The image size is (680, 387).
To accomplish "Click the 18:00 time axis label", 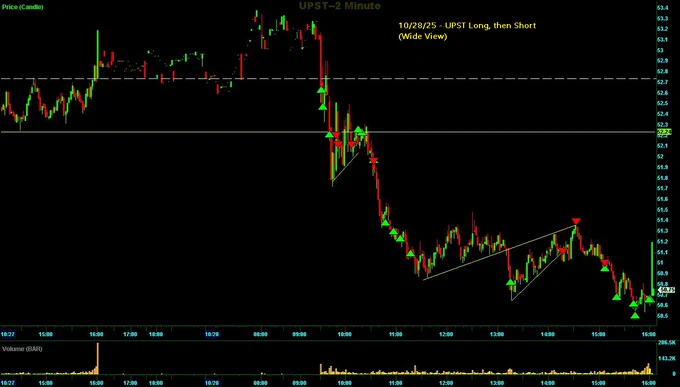I will click(156, 334).
